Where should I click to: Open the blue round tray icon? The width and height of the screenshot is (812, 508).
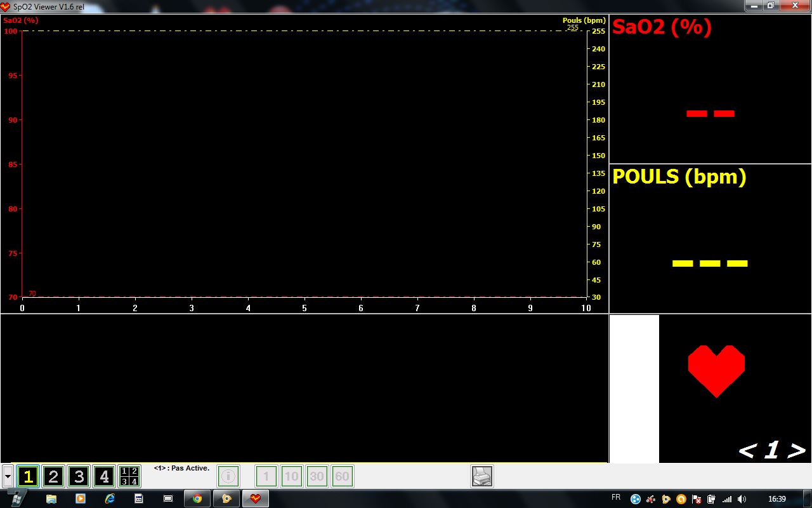(x=636, y=499)
